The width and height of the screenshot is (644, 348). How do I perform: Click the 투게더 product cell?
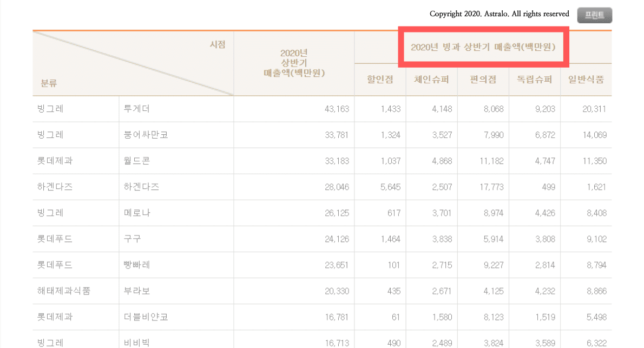137,109
